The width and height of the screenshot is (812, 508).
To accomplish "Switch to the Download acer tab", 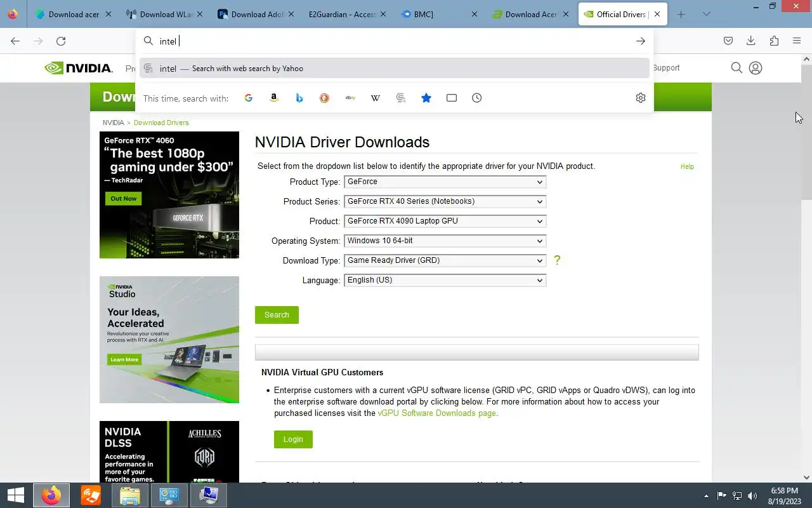I will [74, 14].
